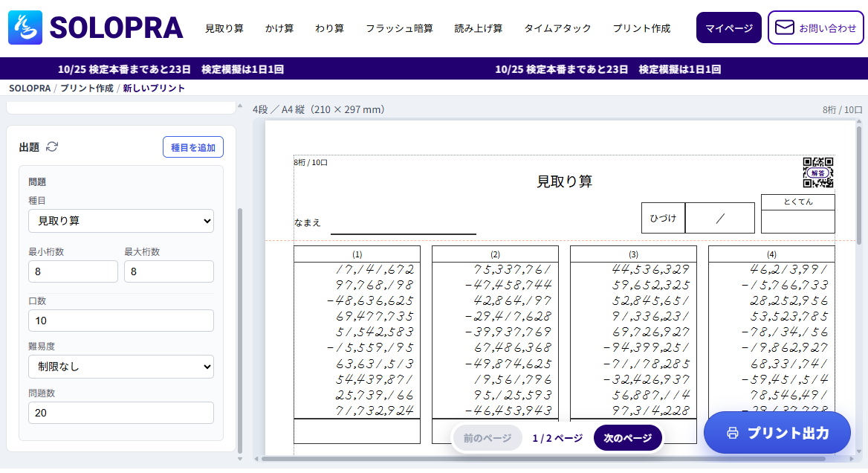Click problem column header (3)
868x473 pixels.
(633, 254)
